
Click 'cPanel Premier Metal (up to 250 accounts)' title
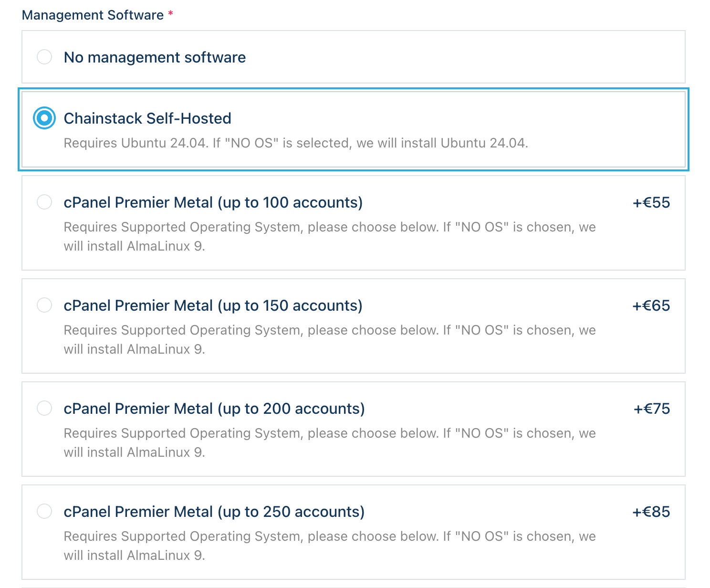(x=214, y=512)
